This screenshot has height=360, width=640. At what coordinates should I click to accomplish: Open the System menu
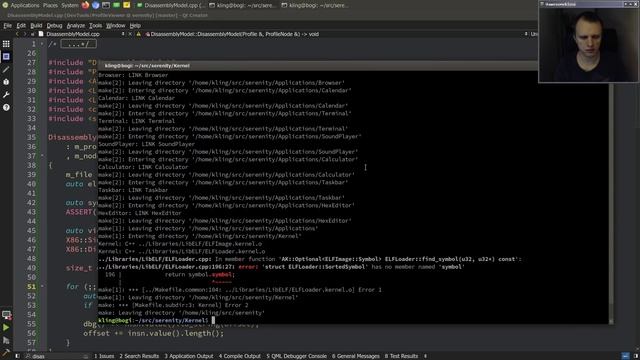(69, 5)
